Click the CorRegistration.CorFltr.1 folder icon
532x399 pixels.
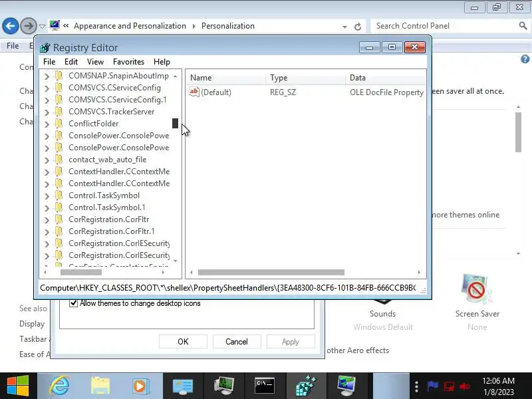[x=59, y=231]
